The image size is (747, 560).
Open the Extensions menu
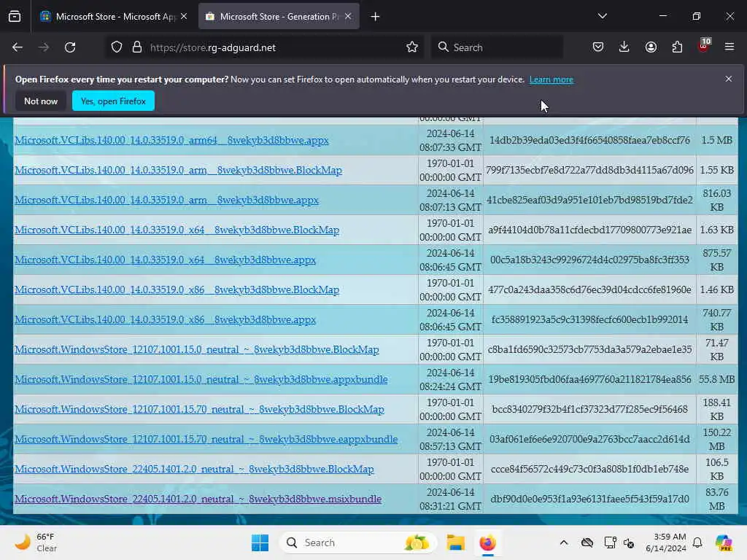(x=677, y=47)
